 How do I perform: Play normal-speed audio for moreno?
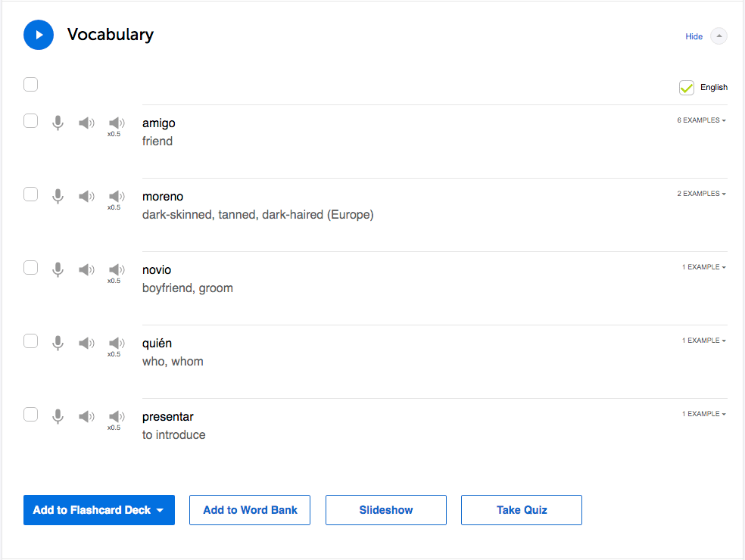[87, 196]
